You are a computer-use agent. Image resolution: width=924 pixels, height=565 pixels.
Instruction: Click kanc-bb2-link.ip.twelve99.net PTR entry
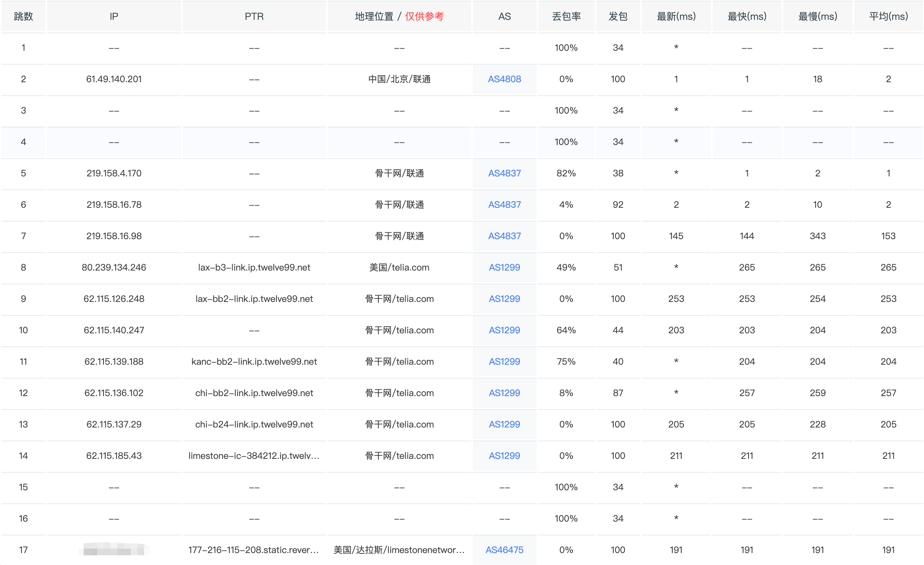(254, 362)
